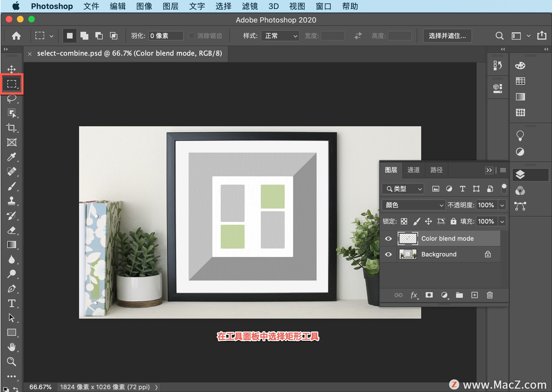552x392 pixels.
Task: Click the Home button in options bar
Action: (16, 36)
